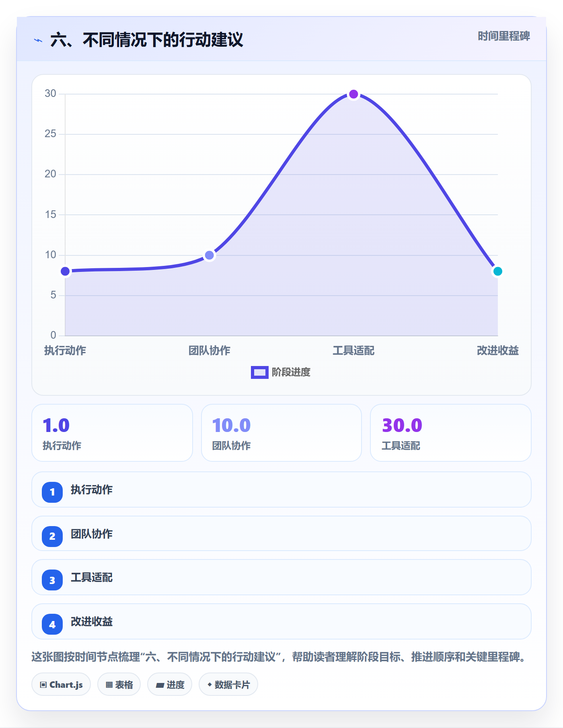Image resolution: width=563 pixels, height=728 pixels.
Task: Click the 阶段进度 legend label
Action: point(291,372)
